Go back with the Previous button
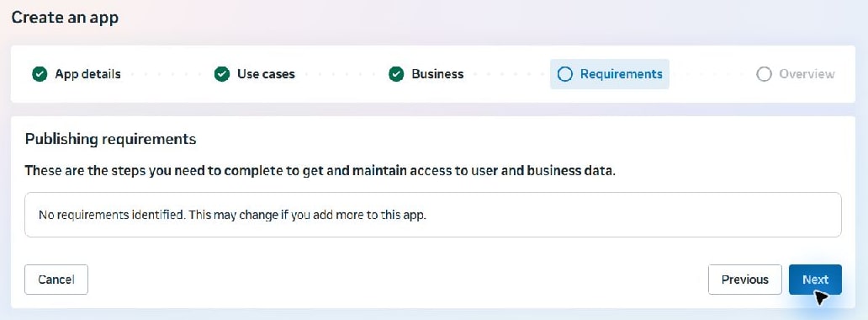This screenshot has width=868, height=320. (744, 280)
